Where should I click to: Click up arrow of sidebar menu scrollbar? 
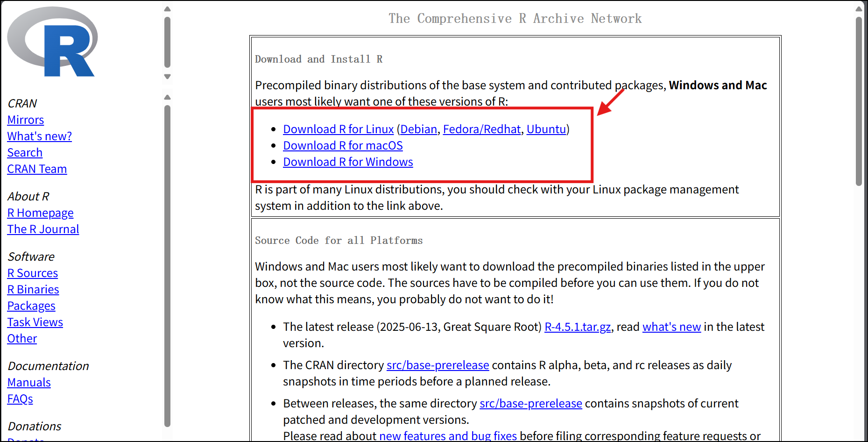[168, 97]
